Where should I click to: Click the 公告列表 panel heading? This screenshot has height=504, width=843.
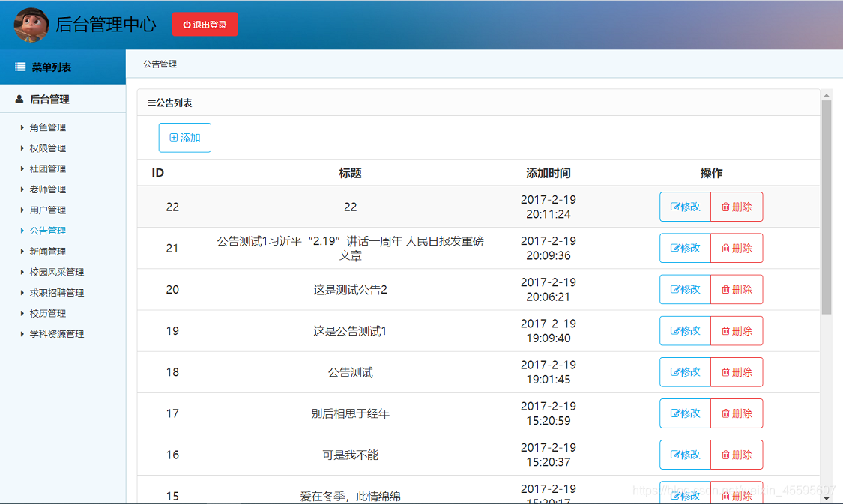tap(170, 103)
